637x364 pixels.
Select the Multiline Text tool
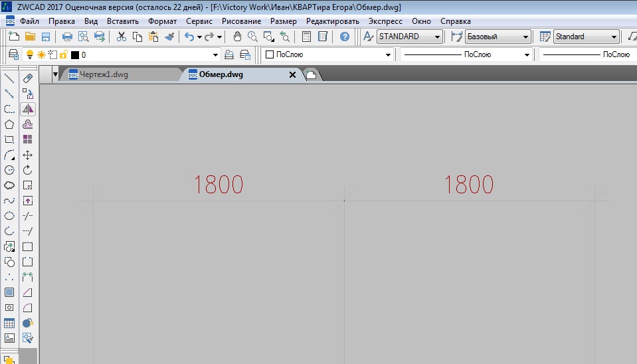click(x=9, y=338)
